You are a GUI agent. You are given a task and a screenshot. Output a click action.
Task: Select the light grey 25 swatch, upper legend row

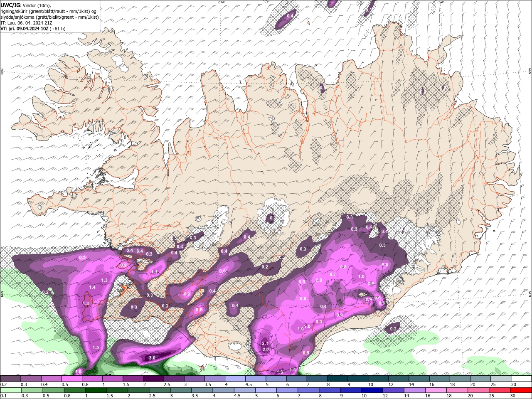pos(501,379)
